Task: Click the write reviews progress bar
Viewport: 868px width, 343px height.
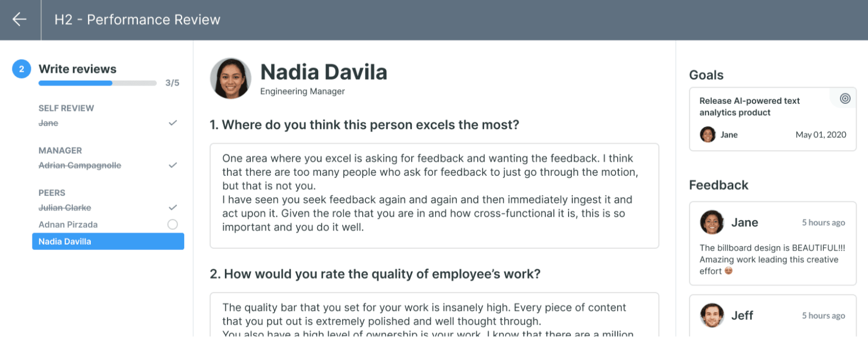Action: pos(97,83)
